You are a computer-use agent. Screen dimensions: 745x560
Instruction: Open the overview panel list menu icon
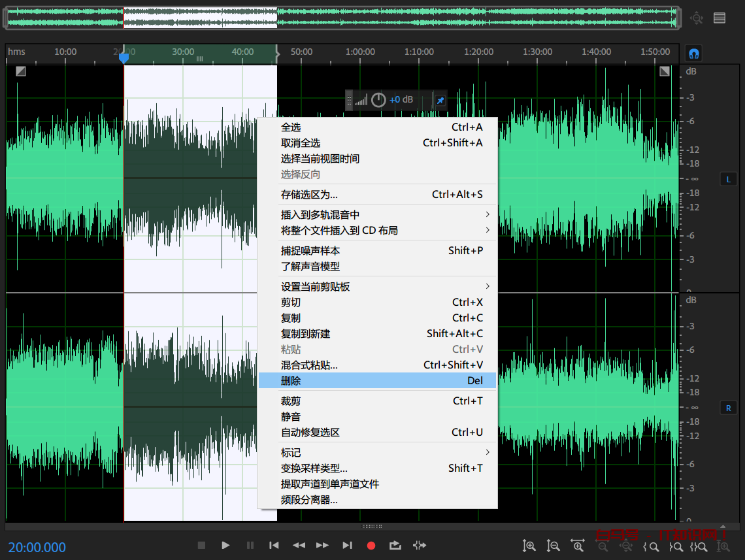click(720, 18)
